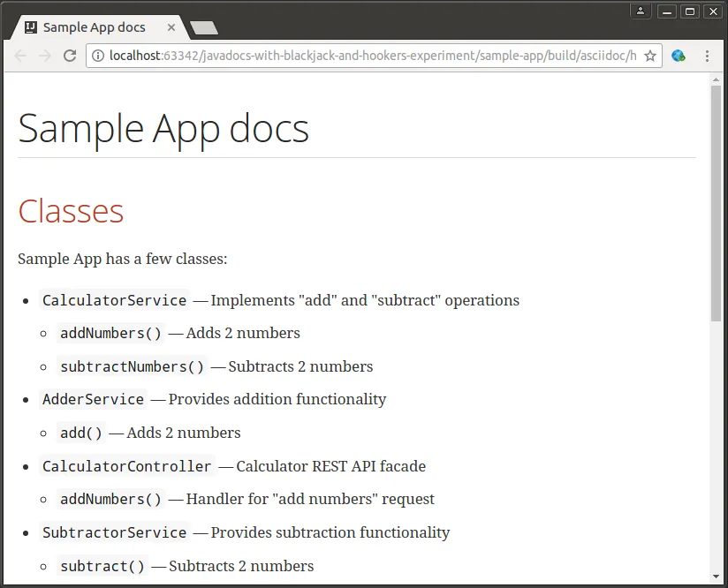Click the vertical scrollbar thumb

click(x=716, y=203)
